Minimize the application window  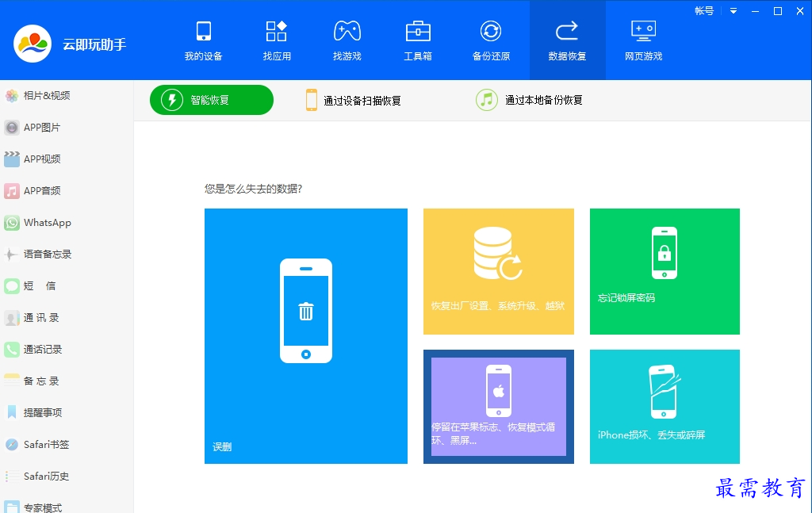(756, 11)
